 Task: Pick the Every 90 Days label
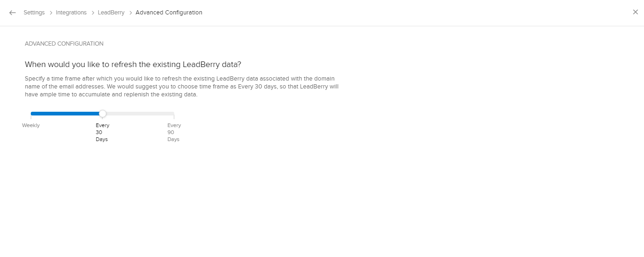tap(174, 132)
